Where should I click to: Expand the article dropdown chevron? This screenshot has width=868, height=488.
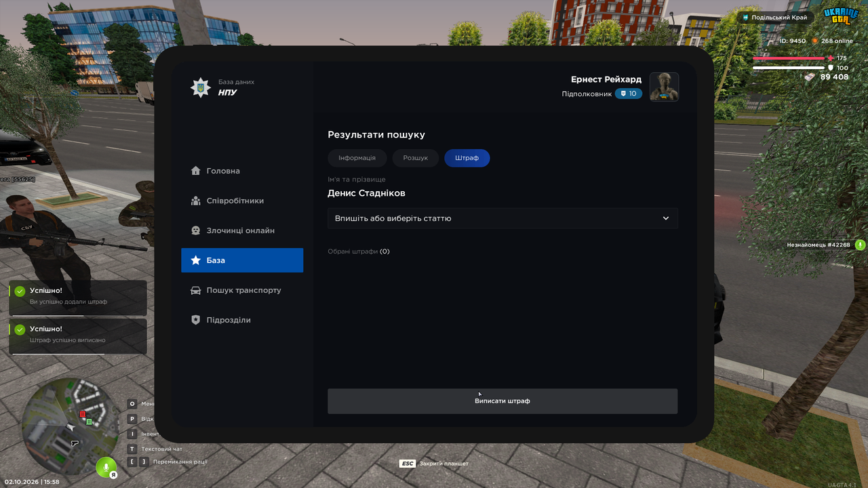tap(666, 218)
